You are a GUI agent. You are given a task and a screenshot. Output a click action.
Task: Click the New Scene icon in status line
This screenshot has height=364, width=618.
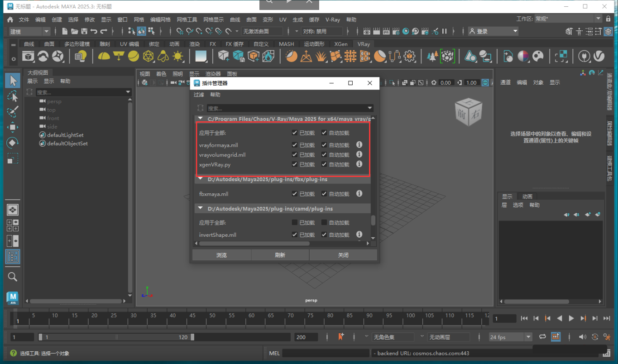(65, 31)
